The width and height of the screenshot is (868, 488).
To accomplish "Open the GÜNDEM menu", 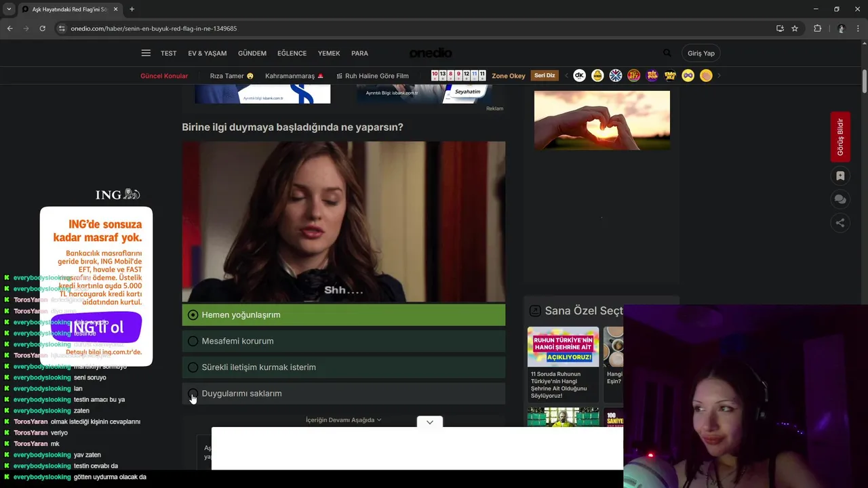I will pos(252,53).
